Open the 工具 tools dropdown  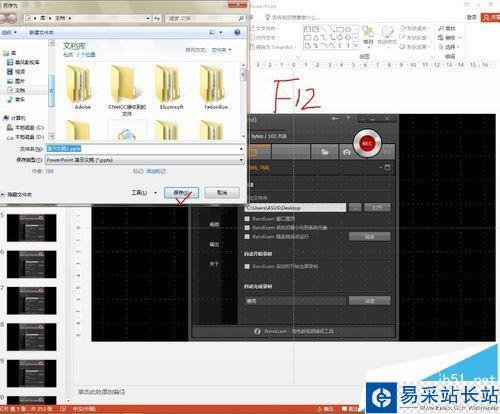pyautogui.click(x=144, y=193)
